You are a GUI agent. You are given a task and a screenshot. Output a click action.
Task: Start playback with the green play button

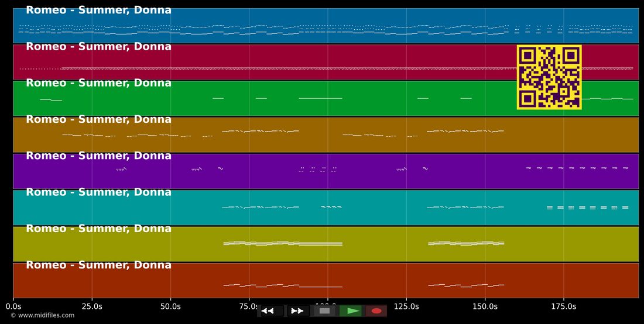pos(351,311)
